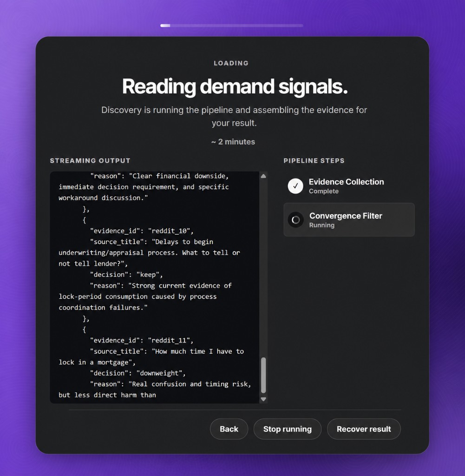Click the Convergence Filter spinner icon
The image size is (465, 476).
(296, 220)
